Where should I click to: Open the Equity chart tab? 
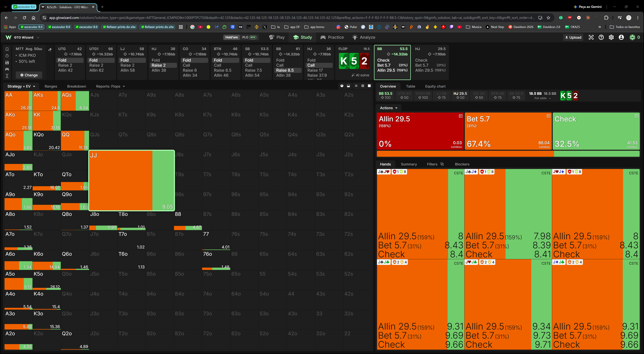click(x=435, y=86)
